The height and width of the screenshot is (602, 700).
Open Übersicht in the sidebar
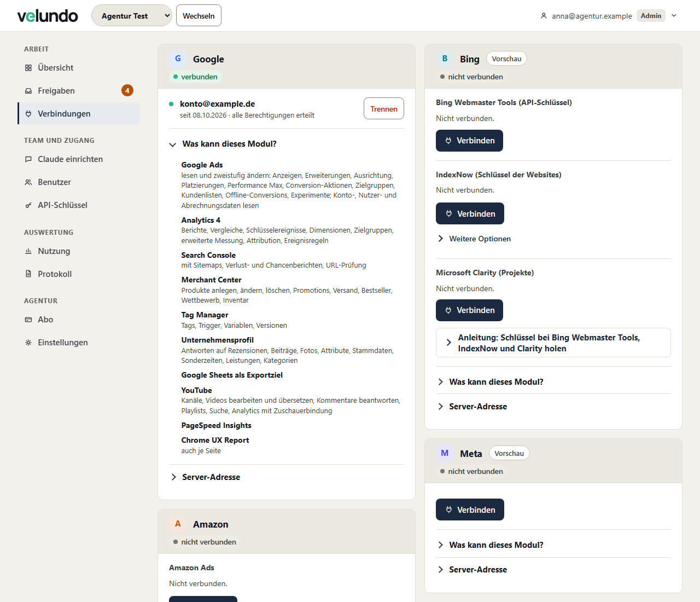pyautogui.click(x=79, y=68)
